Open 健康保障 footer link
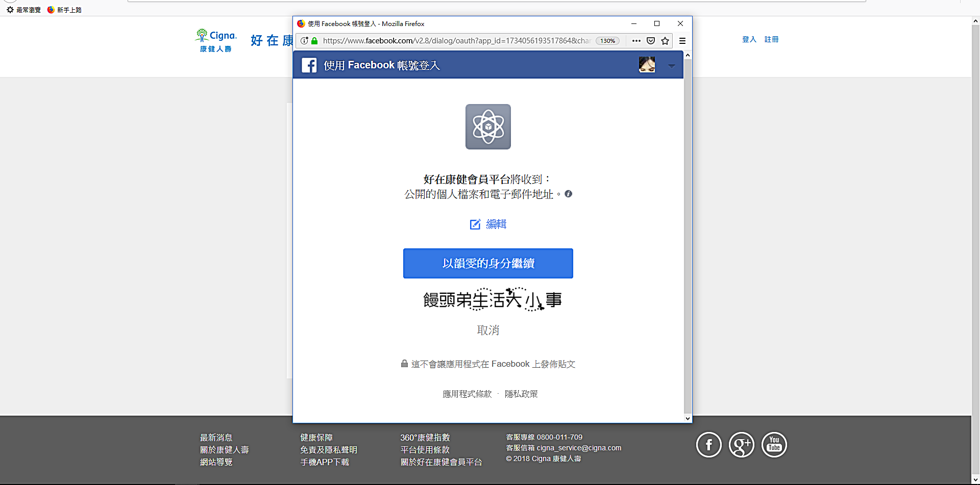The image size is (980, 485). pos(316,438)
